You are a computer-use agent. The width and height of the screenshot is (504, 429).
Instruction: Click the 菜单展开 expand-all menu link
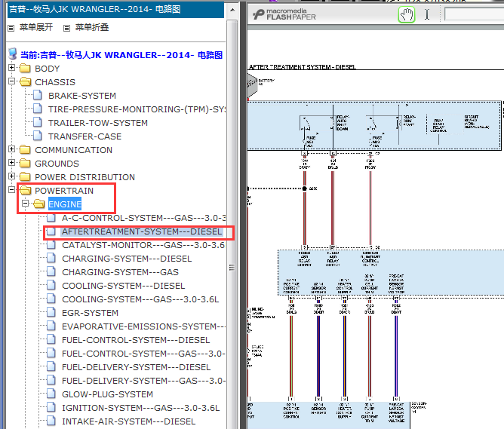click(36, 27)
